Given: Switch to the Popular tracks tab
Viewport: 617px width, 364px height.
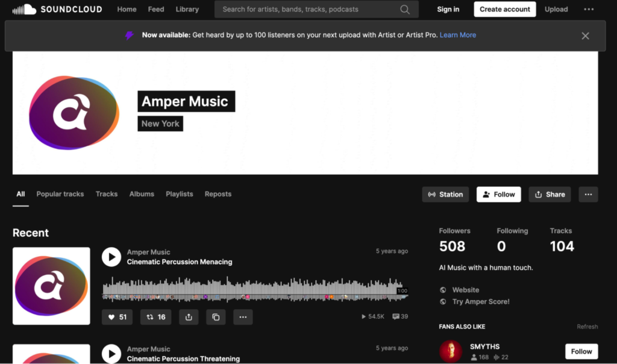Looking at the screenshot, I should click(x=60, y=194).
